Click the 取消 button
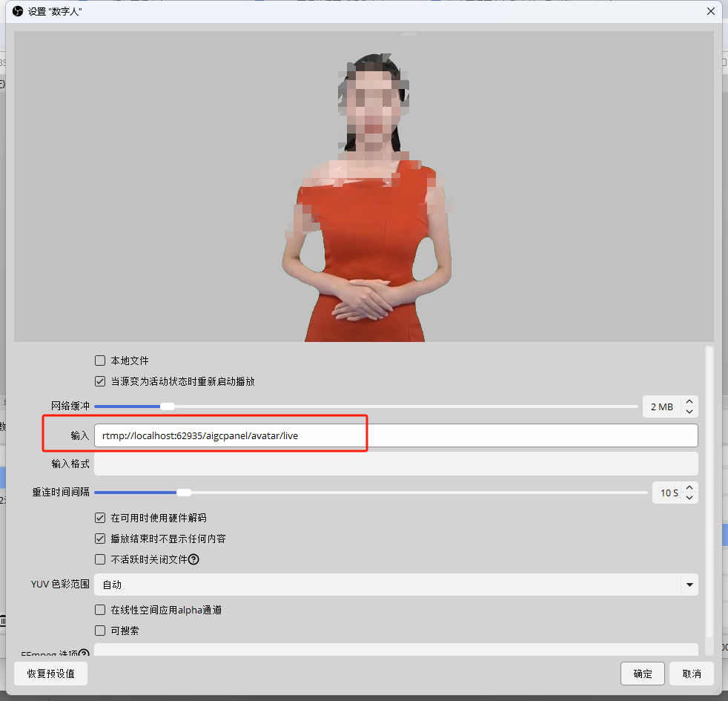This screenshot has height=701, width=728. 692,674
